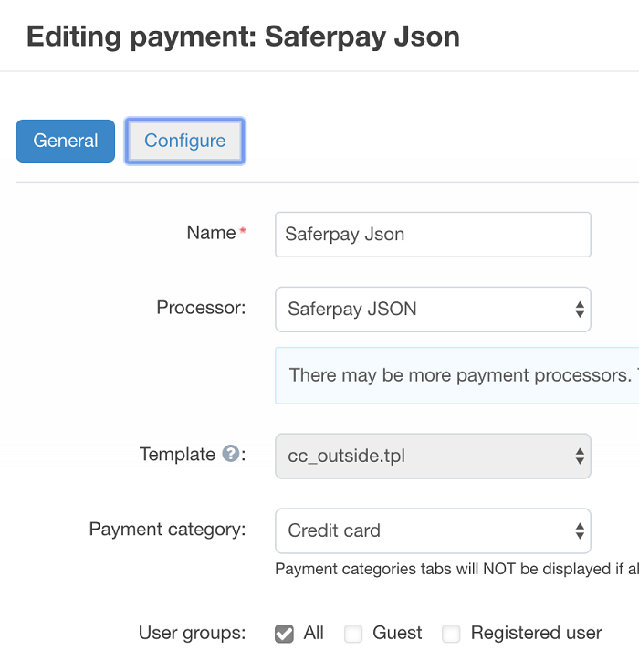Click the Name field label
639x672 pixels.
pos(211,233)
